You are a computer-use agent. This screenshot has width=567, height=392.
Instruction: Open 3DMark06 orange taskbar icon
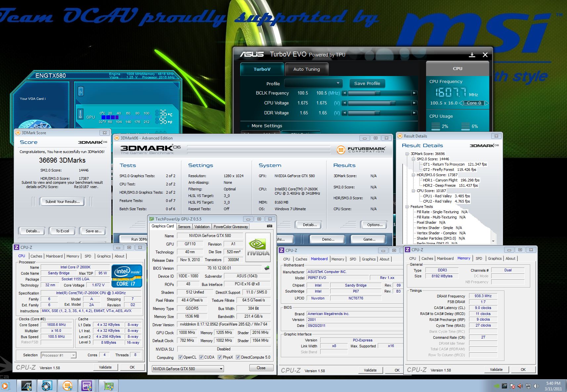click(x=67, y=386)
